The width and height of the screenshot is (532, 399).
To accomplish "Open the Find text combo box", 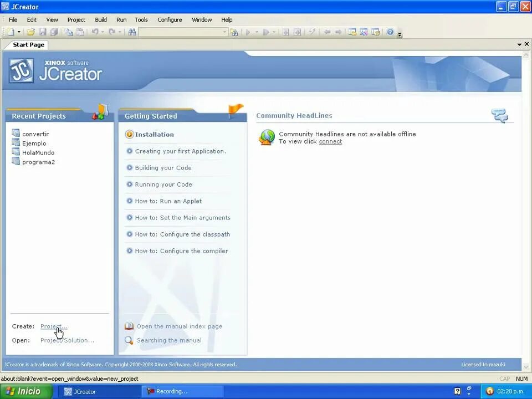I will coord(183,32).
